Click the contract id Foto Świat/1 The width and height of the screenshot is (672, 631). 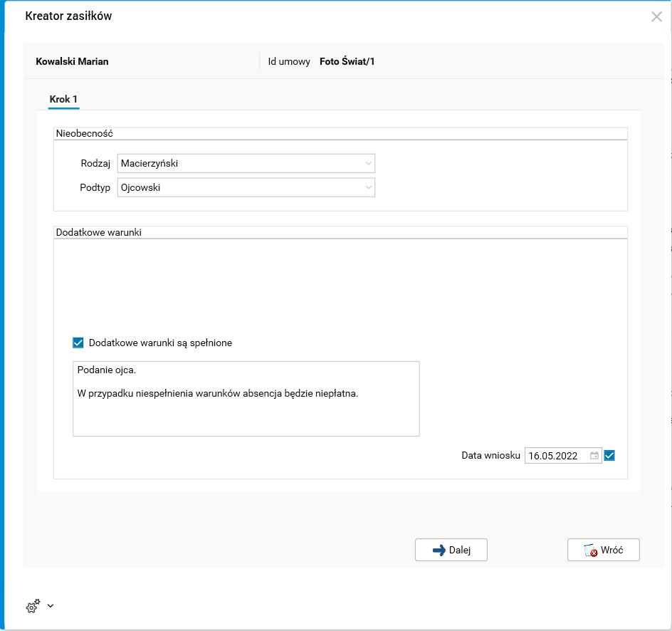[347, 61]
